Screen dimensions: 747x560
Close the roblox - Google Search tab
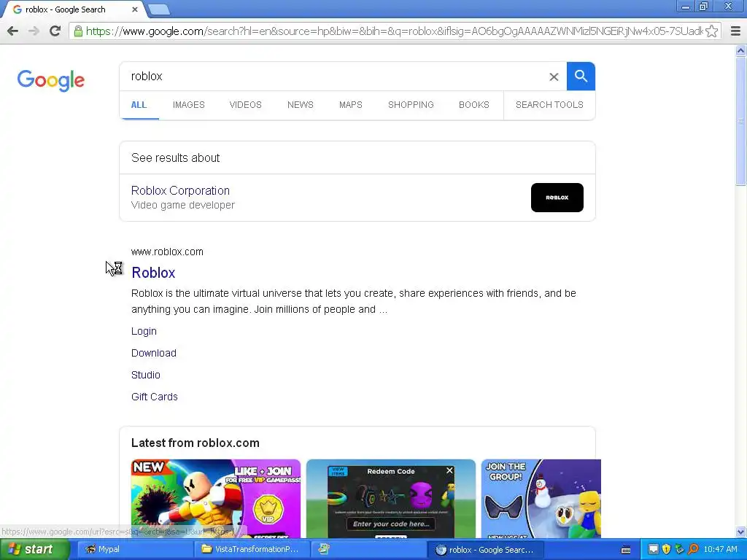click(x=135, y=9)
